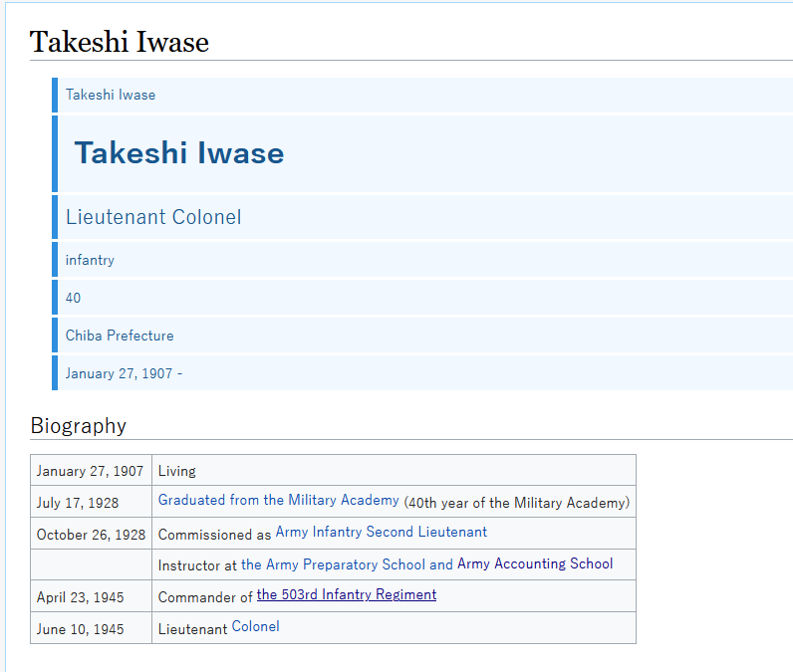The width and height of the screenshot is (793, 672).
Task: Click the Lieutenant Colonel rank in the infobox
Action: (x=153, y=217)
